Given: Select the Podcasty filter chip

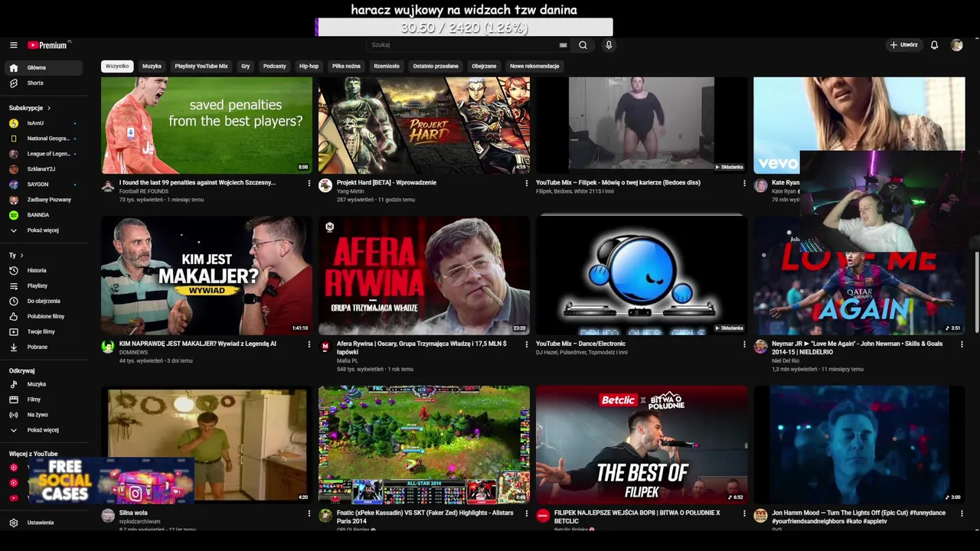Looking at the screenshot, I should click(274, 66).
